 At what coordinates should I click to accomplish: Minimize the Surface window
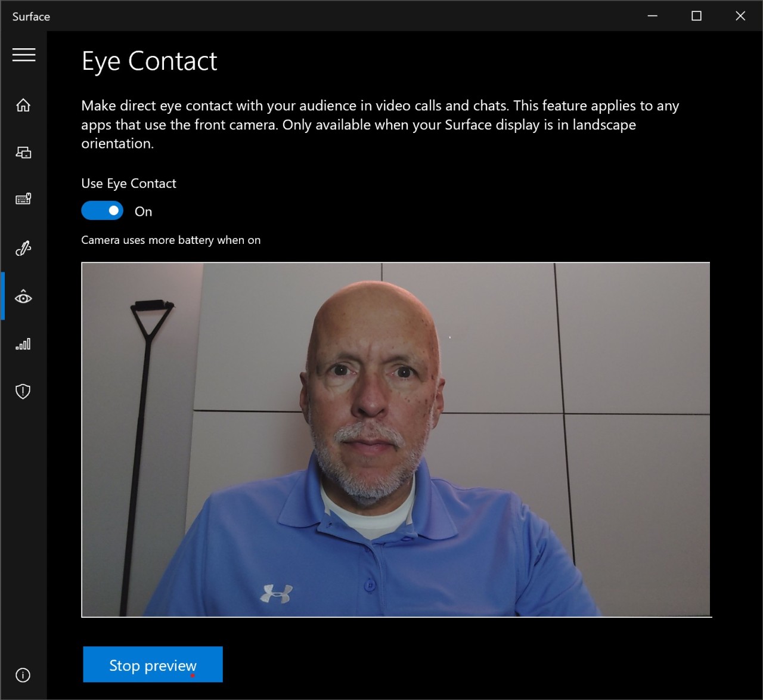click(653, 16)
